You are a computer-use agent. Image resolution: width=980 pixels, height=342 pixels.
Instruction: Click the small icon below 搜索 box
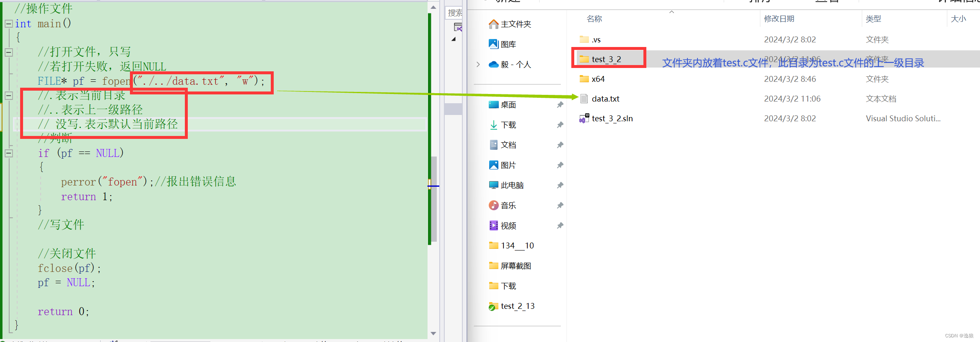tap(458, 27)
